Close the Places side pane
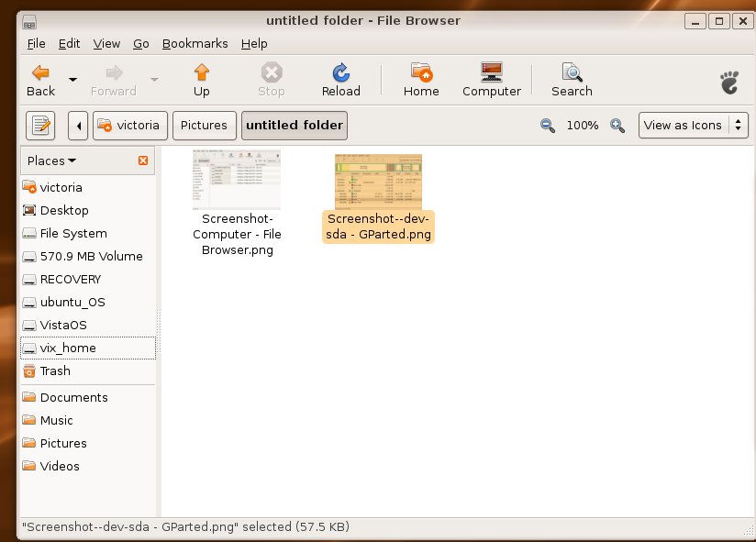 coord(143,160)
